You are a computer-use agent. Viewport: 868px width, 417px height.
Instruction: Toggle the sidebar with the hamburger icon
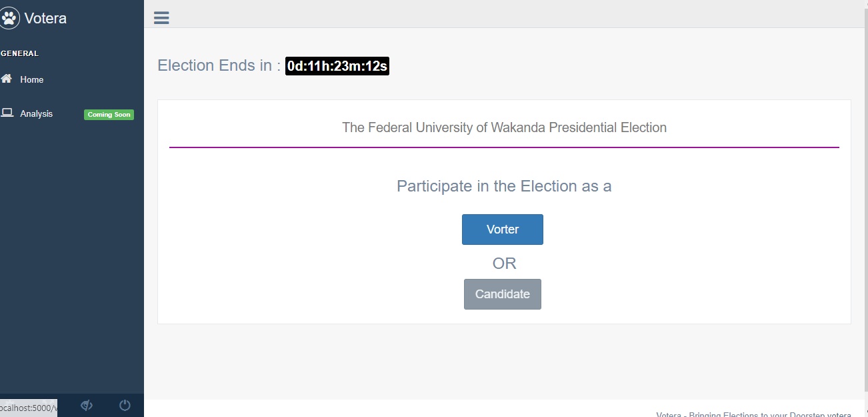click(161, 18)
